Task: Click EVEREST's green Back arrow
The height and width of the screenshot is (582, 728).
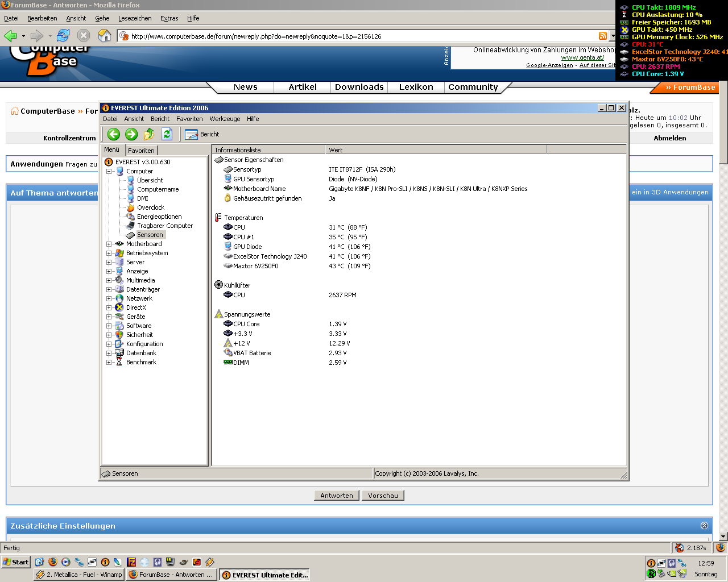Action: pyautogui.click(x=114, y=134)
